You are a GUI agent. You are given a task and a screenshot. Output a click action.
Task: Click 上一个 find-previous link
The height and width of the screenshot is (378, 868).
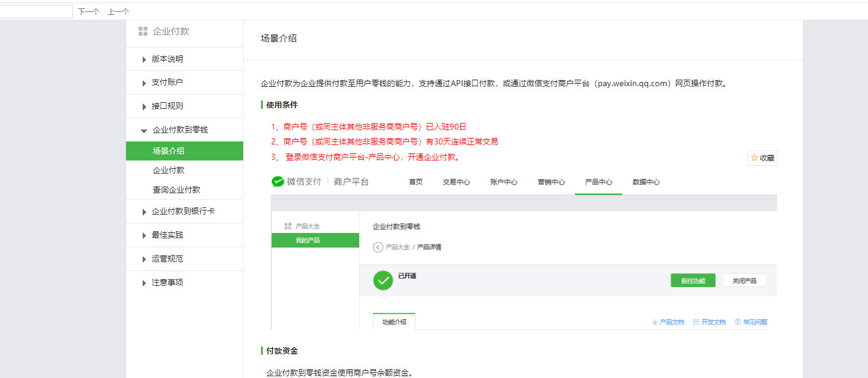click(x=118, y=11)
